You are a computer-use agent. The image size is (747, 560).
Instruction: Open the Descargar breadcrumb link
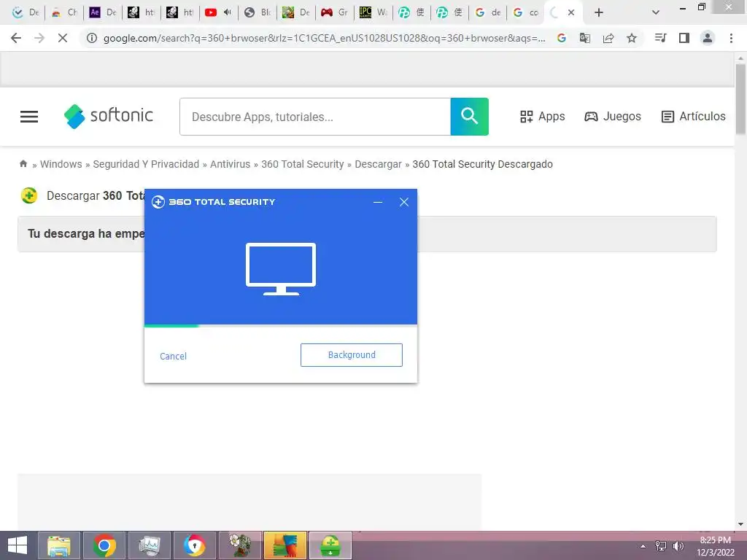(379, 164)
